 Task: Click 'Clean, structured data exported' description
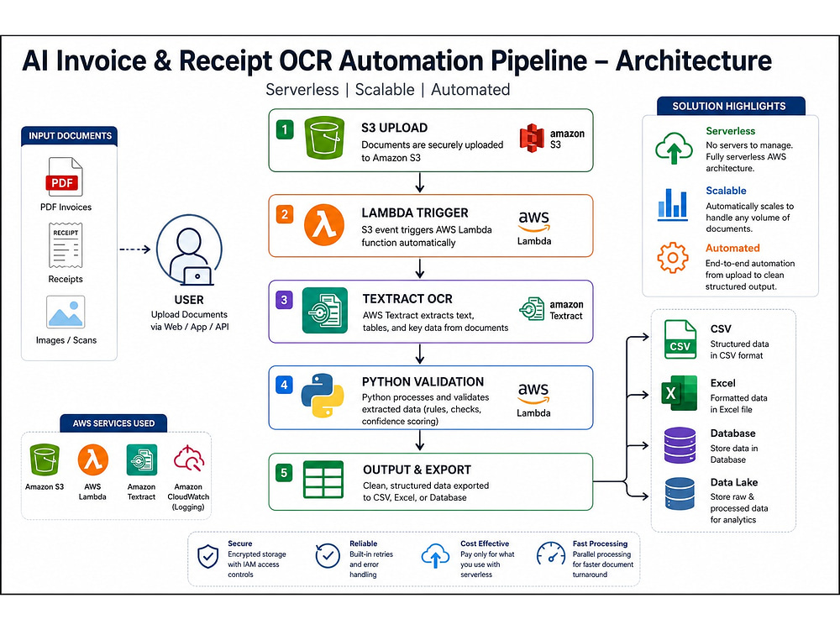coord(426,491)
